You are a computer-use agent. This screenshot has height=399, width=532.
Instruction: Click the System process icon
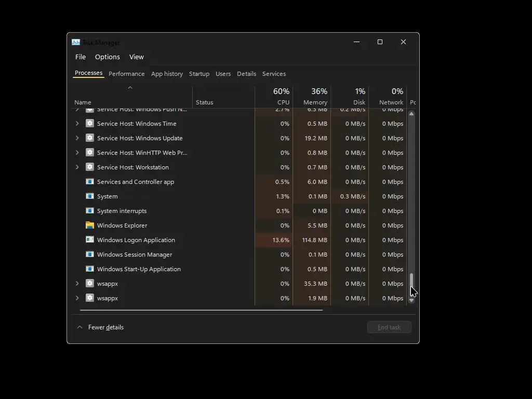coord(89,196)
